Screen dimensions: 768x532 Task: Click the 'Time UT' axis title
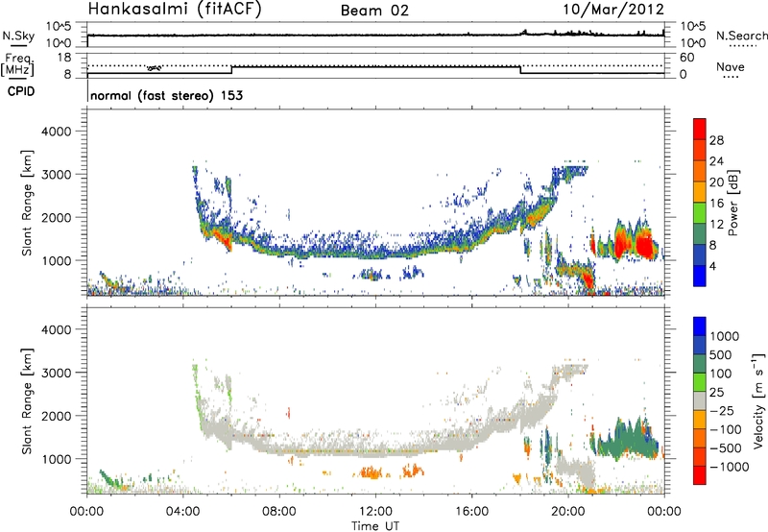(x=375, y=526)
